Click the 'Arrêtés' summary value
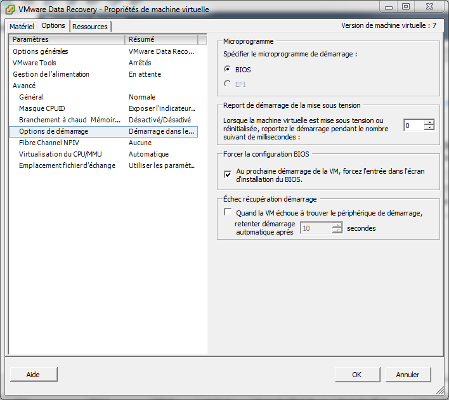Image resolution: width=449 pixels, height=400 pixels. [140, 63]
